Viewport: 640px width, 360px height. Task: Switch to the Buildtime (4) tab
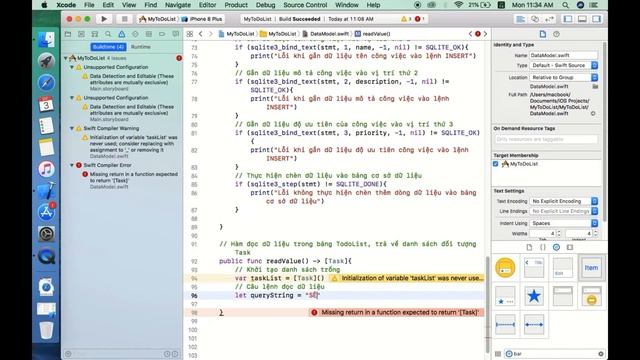click(109, 47)
